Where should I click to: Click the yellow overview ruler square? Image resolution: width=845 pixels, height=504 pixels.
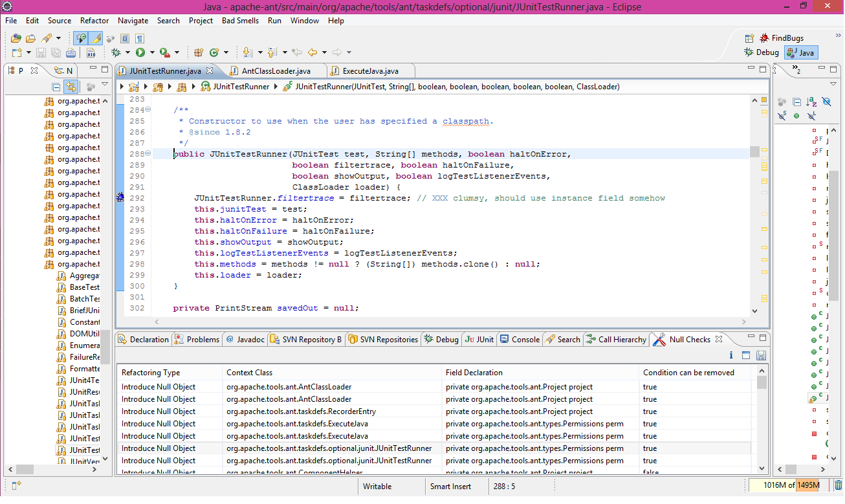click(764, 100)
